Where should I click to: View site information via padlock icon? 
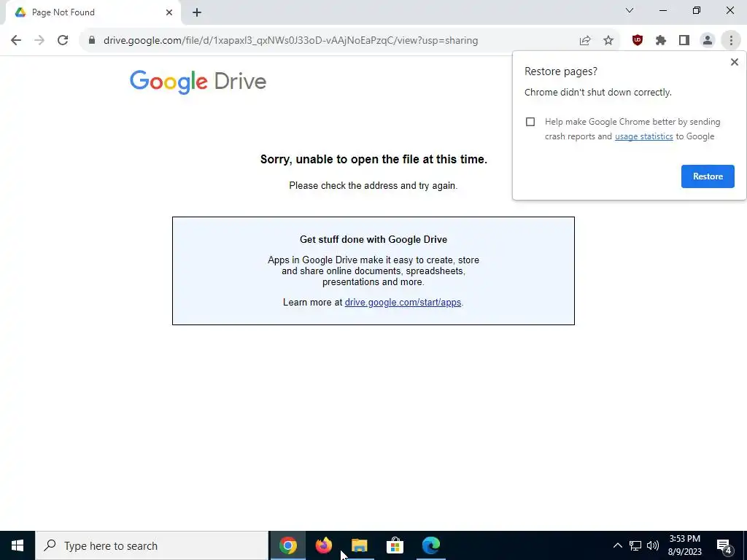coord(92,41)
